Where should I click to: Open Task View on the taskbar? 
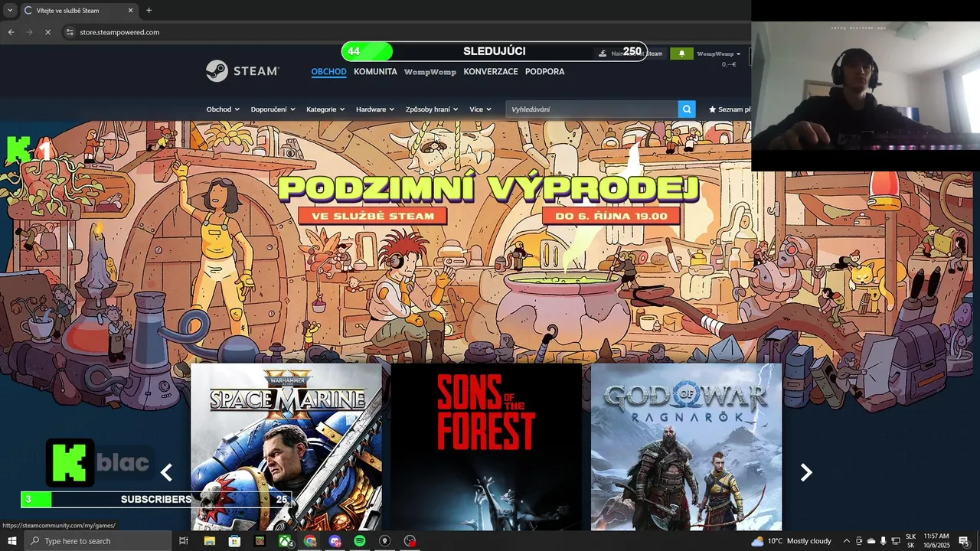pyautogui.click(x=184, y=541)
